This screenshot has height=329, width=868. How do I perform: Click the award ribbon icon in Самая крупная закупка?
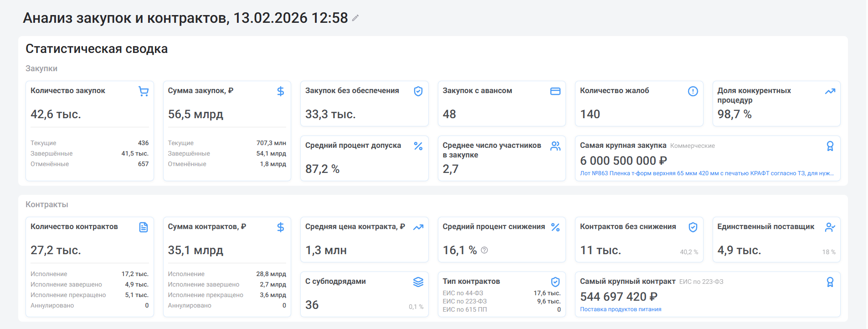coord(830,146)
